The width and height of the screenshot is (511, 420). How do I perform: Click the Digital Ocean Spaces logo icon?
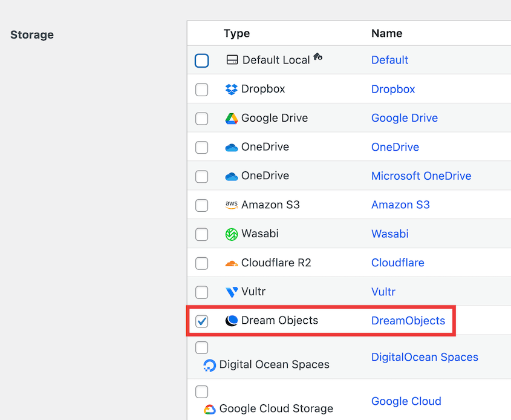[x=210, y=365]
